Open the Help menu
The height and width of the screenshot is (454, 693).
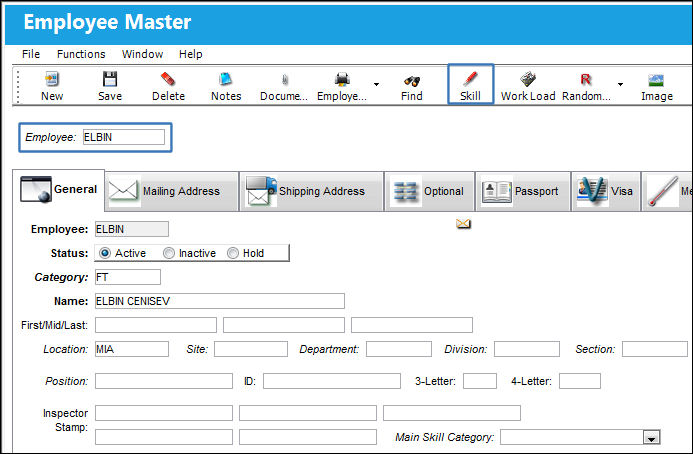click(190, 54)
